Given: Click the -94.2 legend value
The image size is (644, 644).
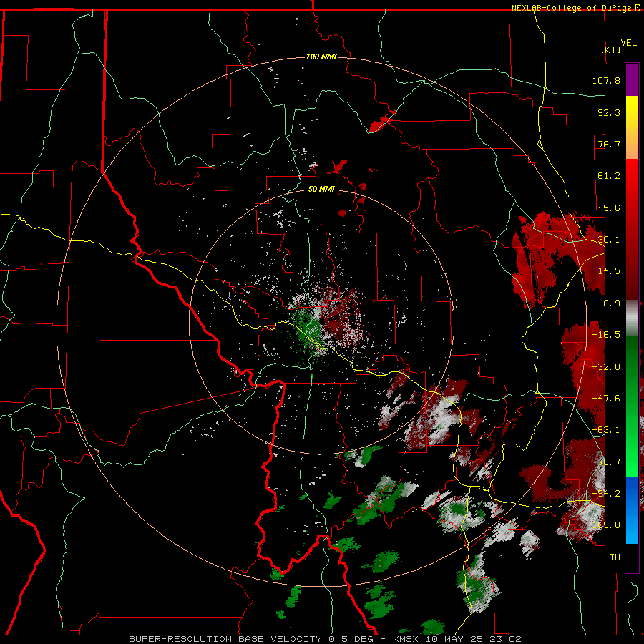Looking at the screenshot, I should coord(606,494).
